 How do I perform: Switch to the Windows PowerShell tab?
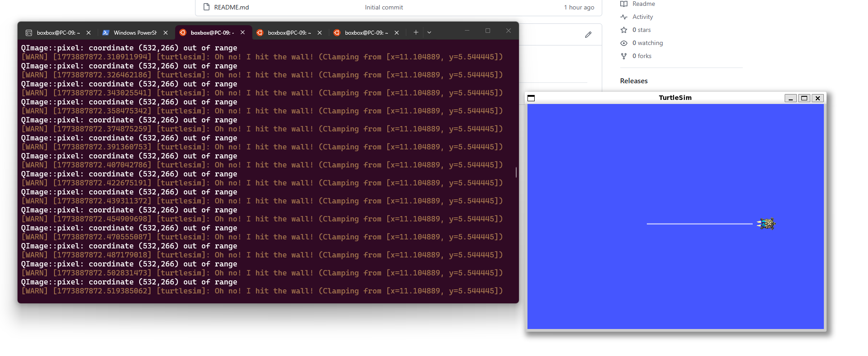135,32
